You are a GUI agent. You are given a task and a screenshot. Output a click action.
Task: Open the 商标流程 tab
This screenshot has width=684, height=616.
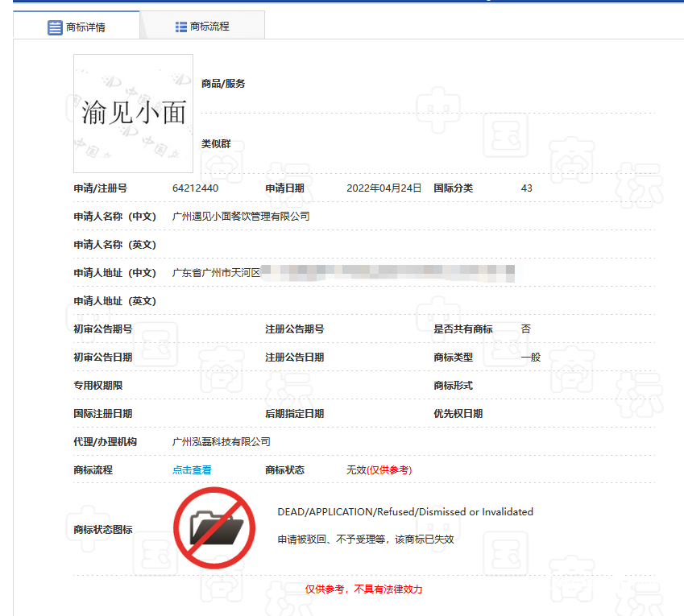pos(202,27)
